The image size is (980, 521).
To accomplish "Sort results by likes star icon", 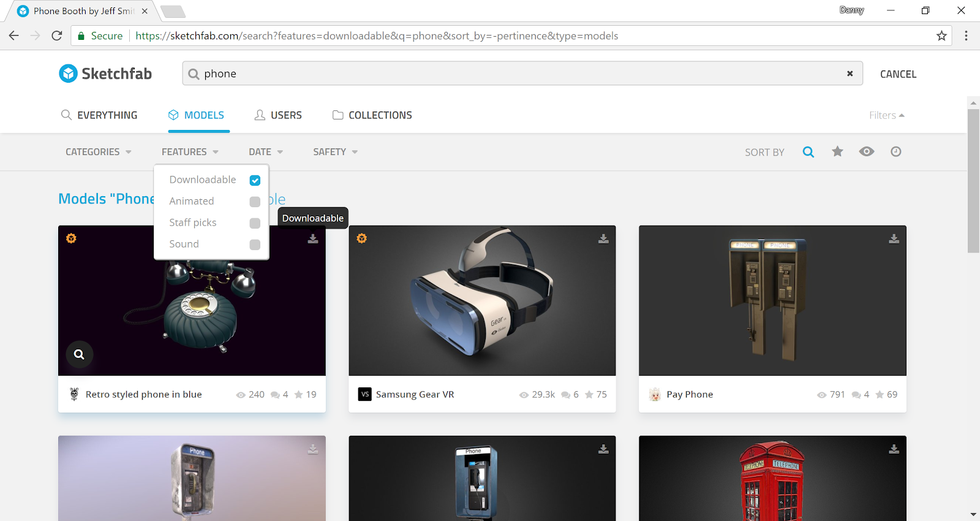I will pyautogui.click(x=837, y=151).
